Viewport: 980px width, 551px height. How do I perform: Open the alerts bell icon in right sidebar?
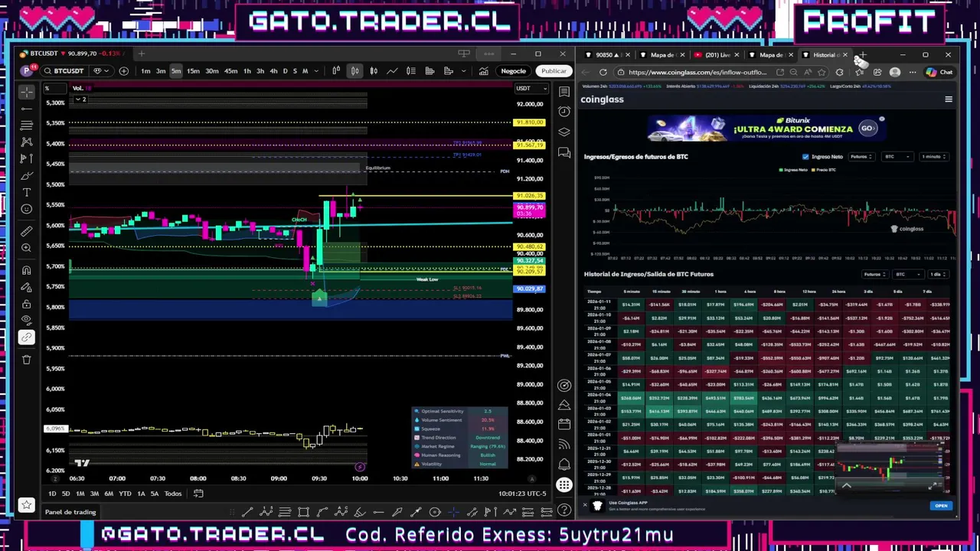tap(564, 465)
